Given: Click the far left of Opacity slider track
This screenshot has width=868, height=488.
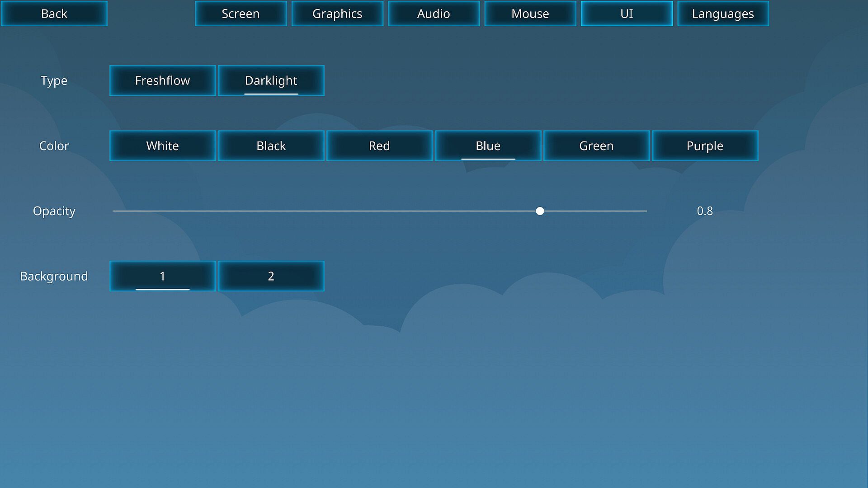Looking at the screenshot, I should [114, 211].
